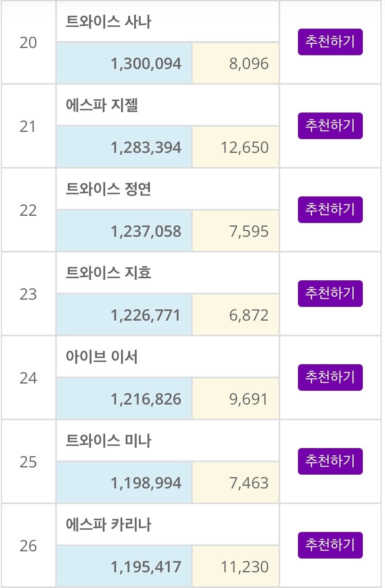Open 트와이스 정연 entry title

coord(108,190)
